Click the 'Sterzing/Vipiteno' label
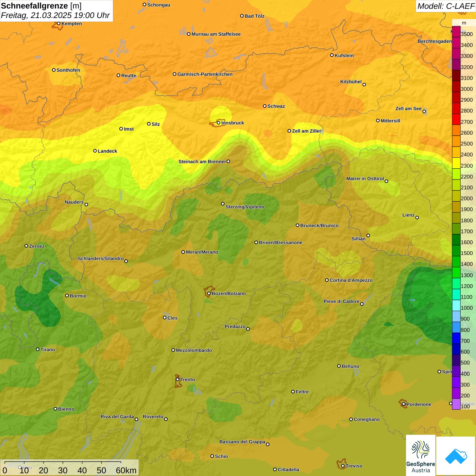The width and height of the screenshot is (476, 476). [x=245, y=207]
